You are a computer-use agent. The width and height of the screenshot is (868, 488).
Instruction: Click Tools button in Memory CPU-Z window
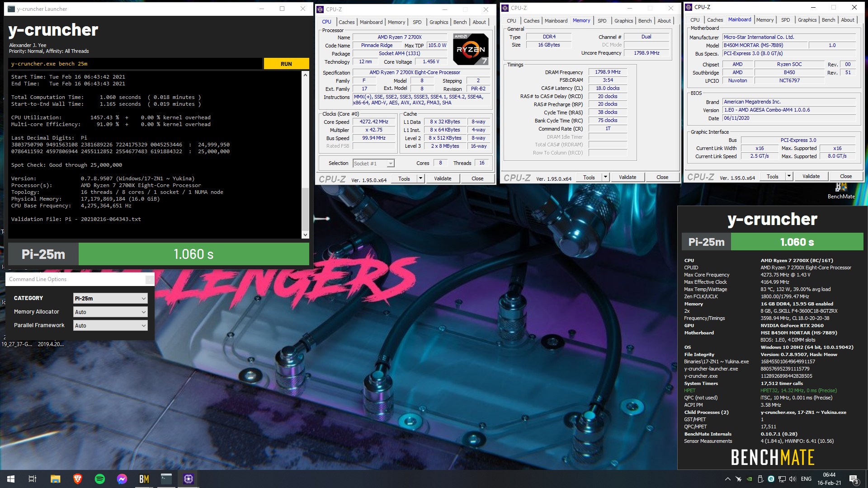(589, 177)
